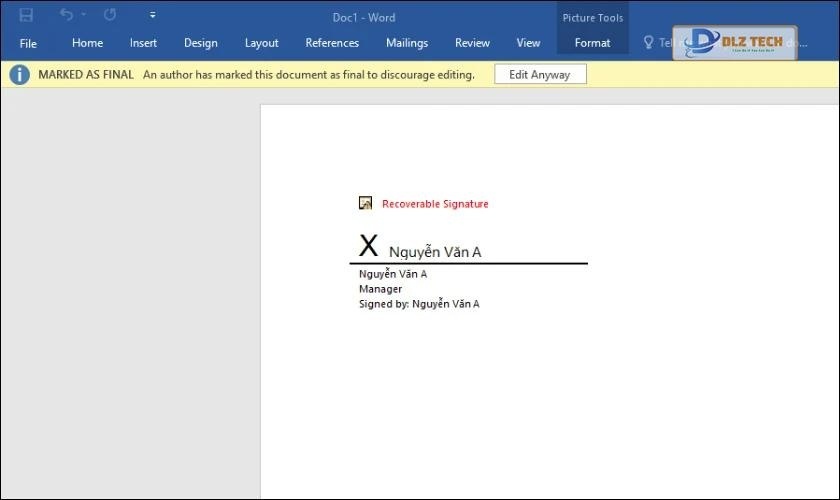The height and width of the screenshot is (500, 840).
Task: Open the Customize Quick Access Toolbar dropdown
Action: (152, 15)
